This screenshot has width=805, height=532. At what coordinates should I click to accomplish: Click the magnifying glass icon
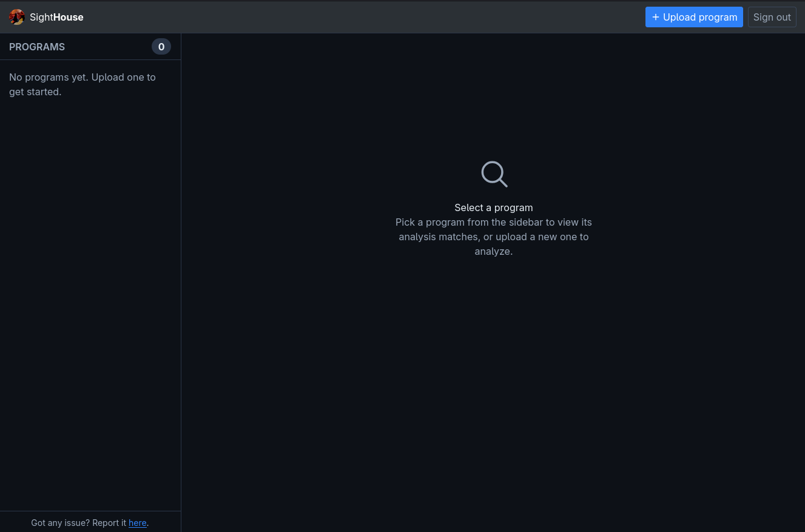coord(494,174)
